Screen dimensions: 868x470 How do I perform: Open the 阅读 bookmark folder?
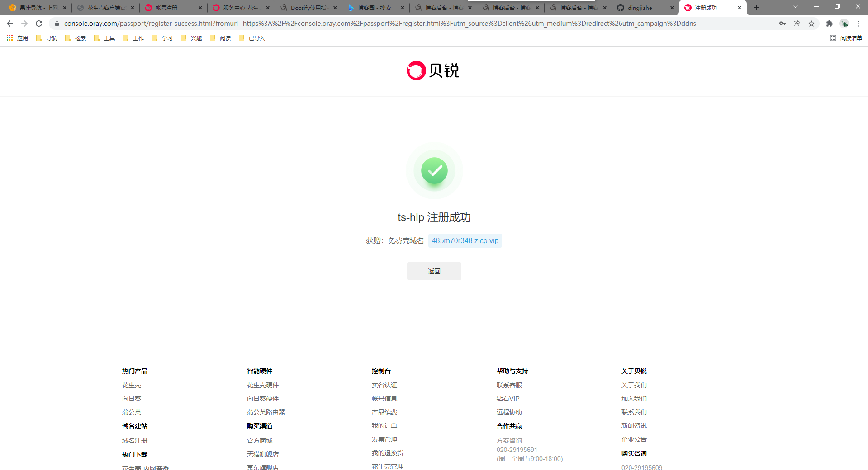point(220,38)
